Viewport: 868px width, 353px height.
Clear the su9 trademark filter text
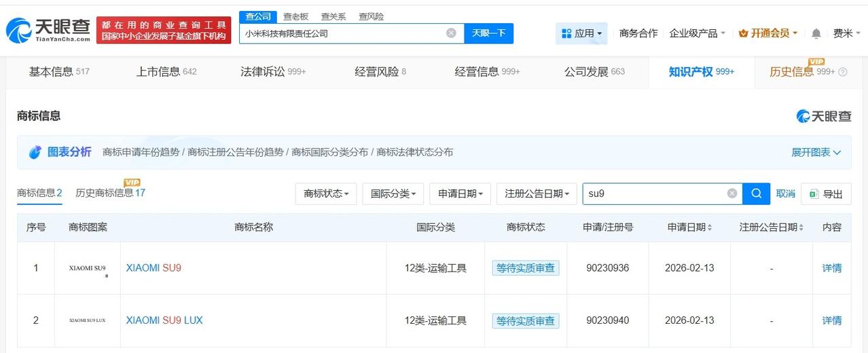click(x=731, y=193)
